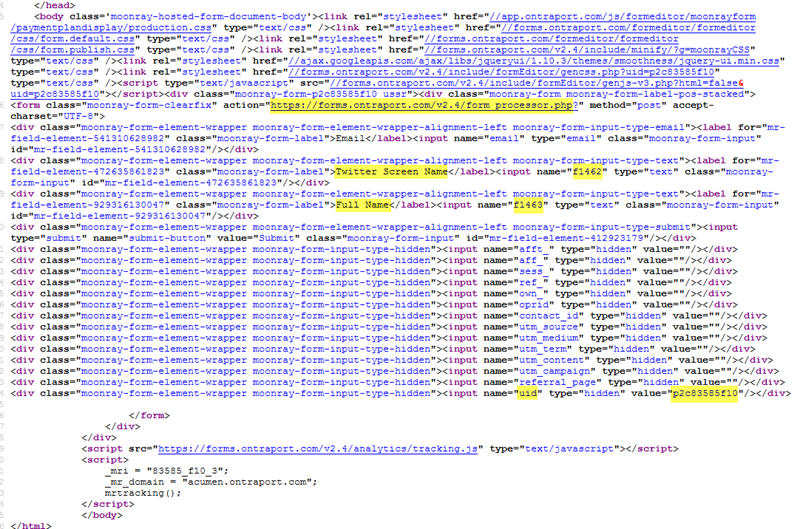Click the closing '</form>' tag
800x529 pixels.
click(149, 416)
